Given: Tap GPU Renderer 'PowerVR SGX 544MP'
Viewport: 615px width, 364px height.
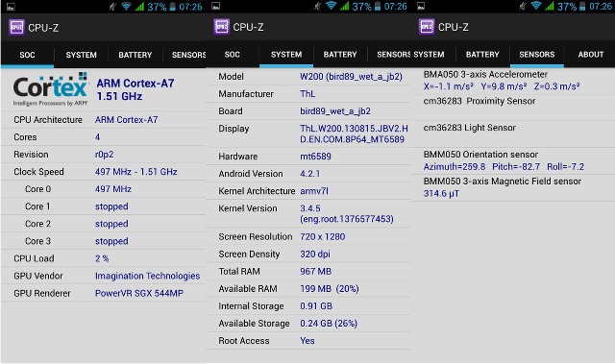Looking at the screenshot, I should pyautogui.click(x=139, y=293).
